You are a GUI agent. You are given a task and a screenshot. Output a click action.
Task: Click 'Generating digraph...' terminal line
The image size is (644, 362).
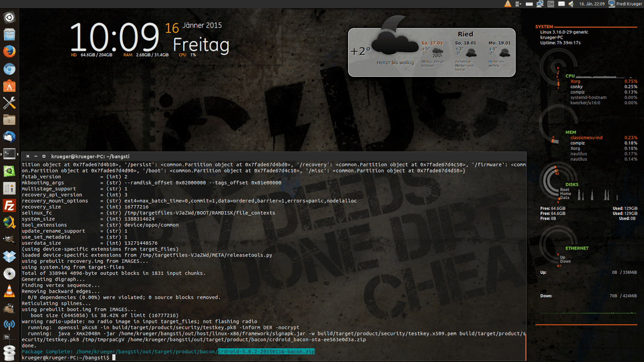(53, 279)
